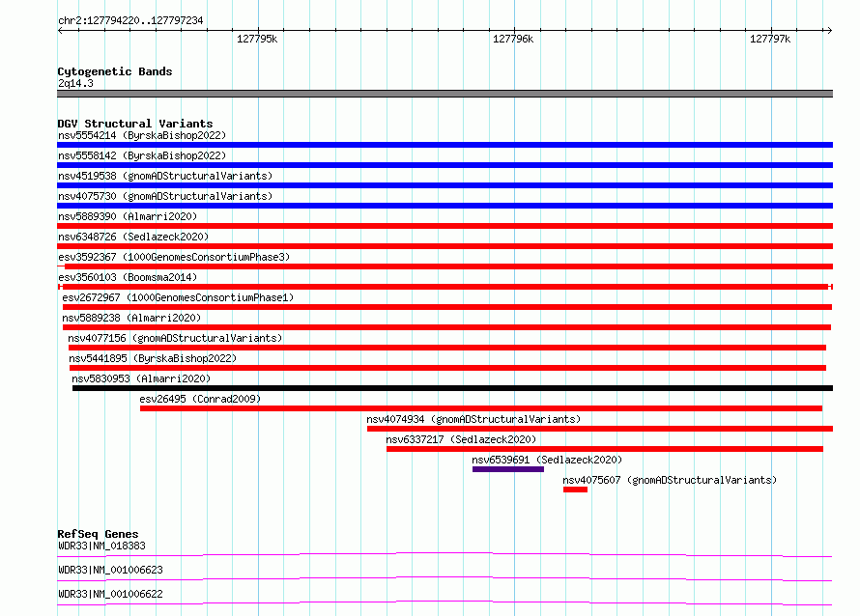
Task: Click the DGV Structural Variants heading
Action: (135, 124)
